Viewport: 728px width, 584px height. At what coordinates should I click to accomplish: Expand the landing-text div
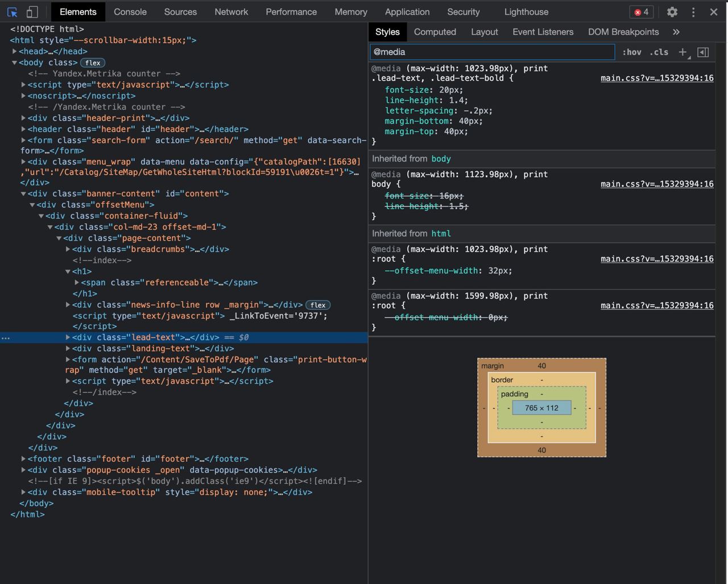(x=68, y=349)
